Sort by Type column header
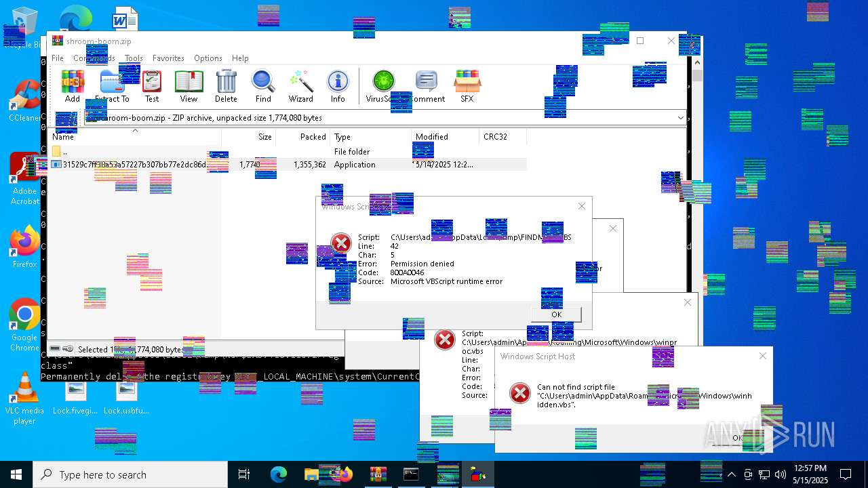Screen dimensions: 868x488 370,136
